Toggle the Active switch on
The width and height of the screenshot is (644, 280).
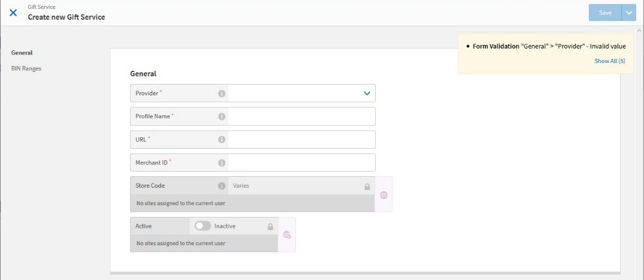pos(203,226)
